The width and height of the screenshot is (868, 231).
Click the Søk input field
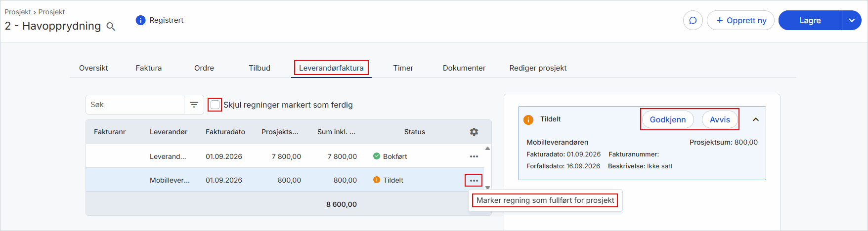[135, 105]
